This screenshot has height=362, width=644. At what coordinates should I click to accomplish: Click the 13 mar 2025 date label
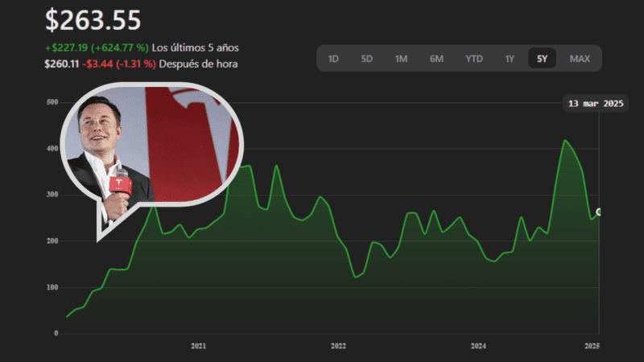[595, 104]
